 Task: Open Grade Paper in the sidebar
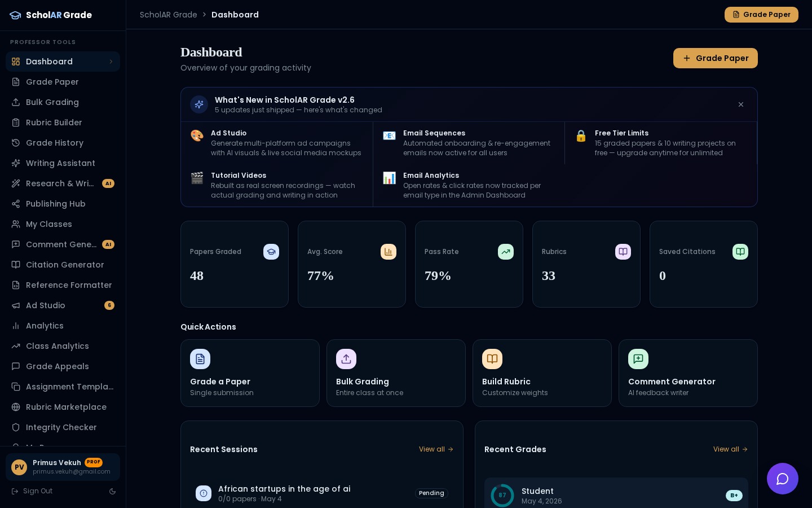pos(63,82)
